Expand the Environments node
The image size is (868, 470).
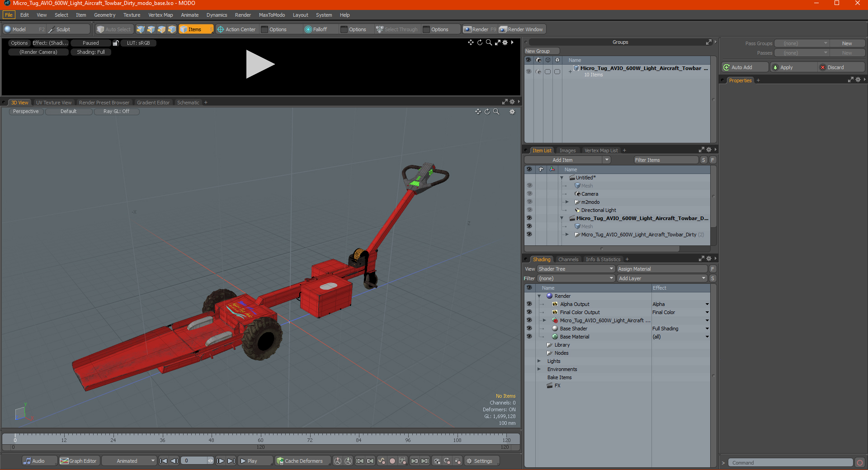click(x=539, y=369)
